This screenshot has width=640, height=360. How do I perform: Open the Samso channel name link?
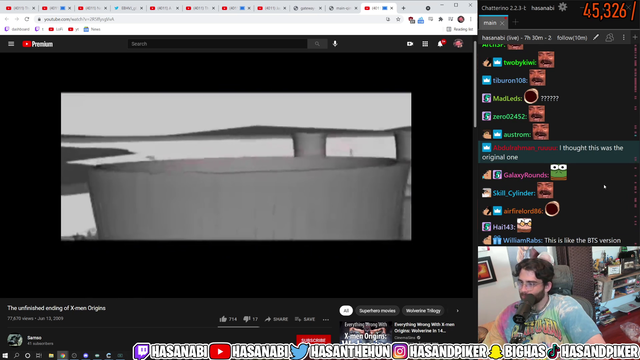(x=34, y=338)
